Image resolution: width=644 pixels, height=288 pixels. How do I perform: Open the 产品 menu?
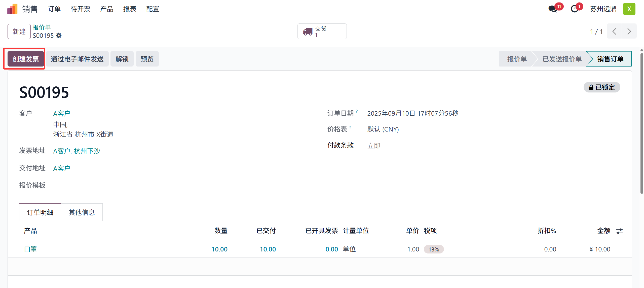click(107, 9)
